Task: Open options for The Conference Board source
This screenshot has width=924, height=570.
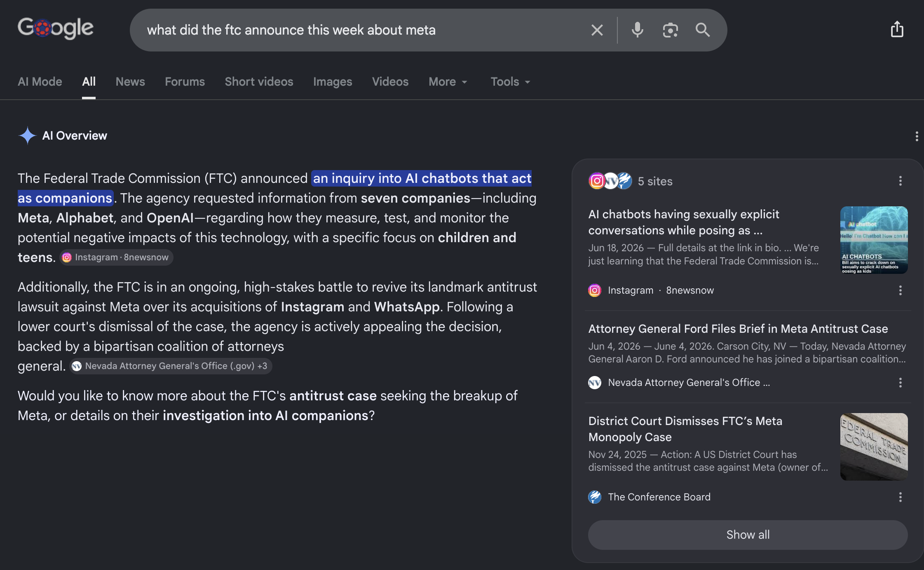Action: pyautogui.click(x=900, y=497)
